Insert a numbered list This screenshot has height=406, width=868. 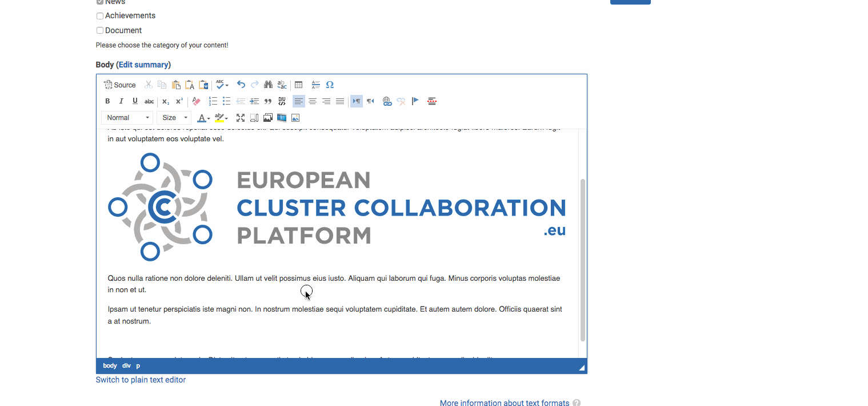(x=213, y=101)
